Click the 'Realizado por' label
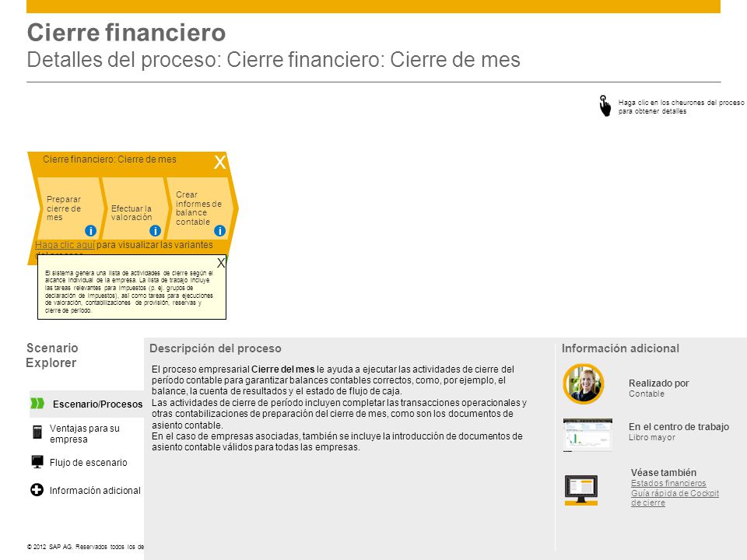 click(x=659, y=383)
